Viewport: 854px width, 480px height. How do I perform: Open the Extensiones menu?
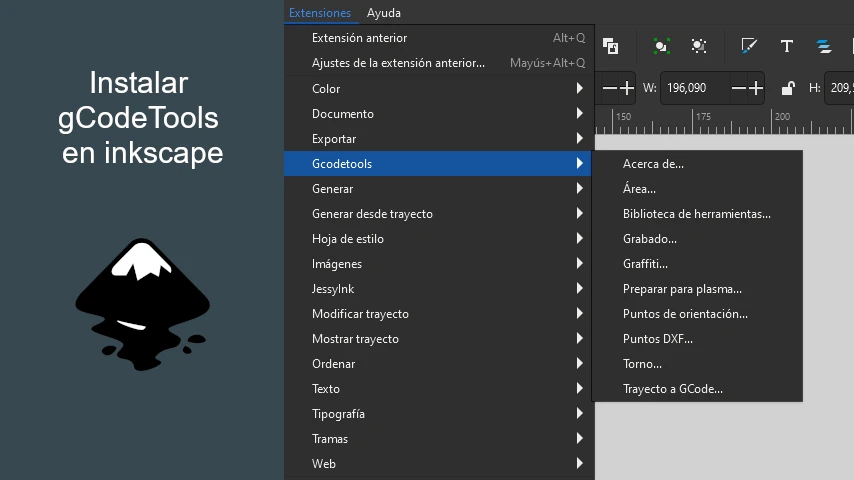(x=320, y=13)
